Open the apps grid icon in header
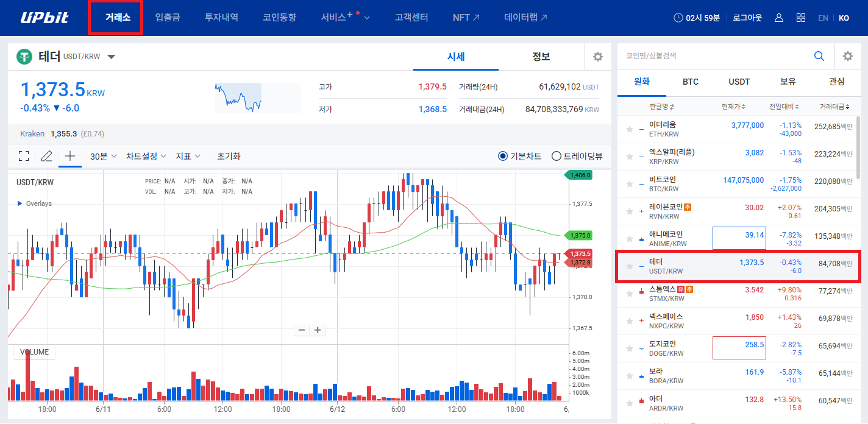This screenshot has height=424, width=868. tap(801, 18)
